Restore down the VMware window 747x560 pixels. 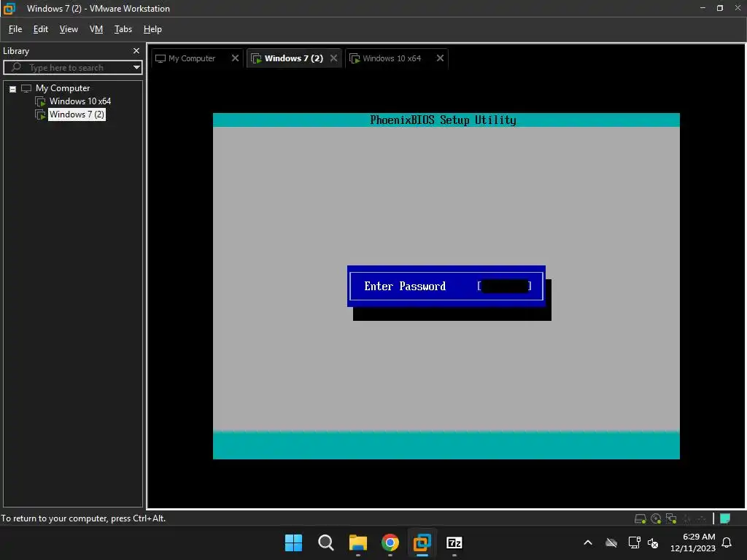(x=720, y=8)
